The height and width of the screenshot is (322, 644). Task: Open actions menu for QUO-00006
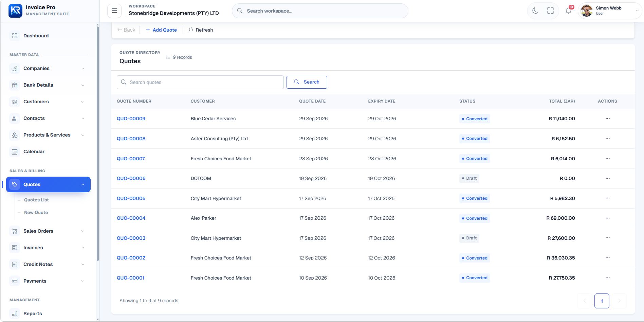coord(608,178)
